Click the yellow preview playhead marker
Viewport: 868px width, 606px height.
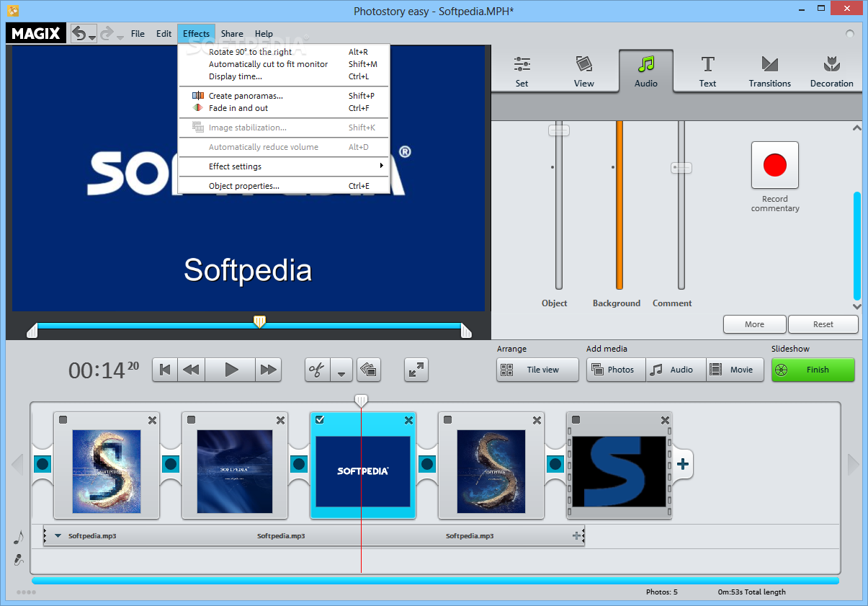click(259, 321)
